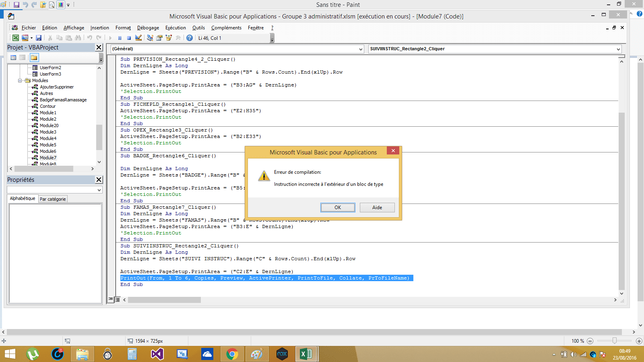644x362 pixels.
Task: Click the Reset (stop) square icon
Action: point(129,38)
